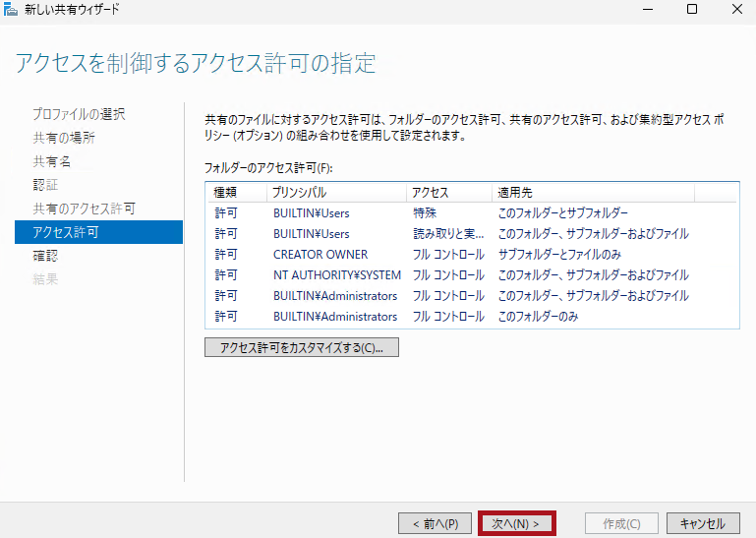Screen dimensions: 756x538
Task: Sort by the アクセス column header
Action: [x=449, y=193]
